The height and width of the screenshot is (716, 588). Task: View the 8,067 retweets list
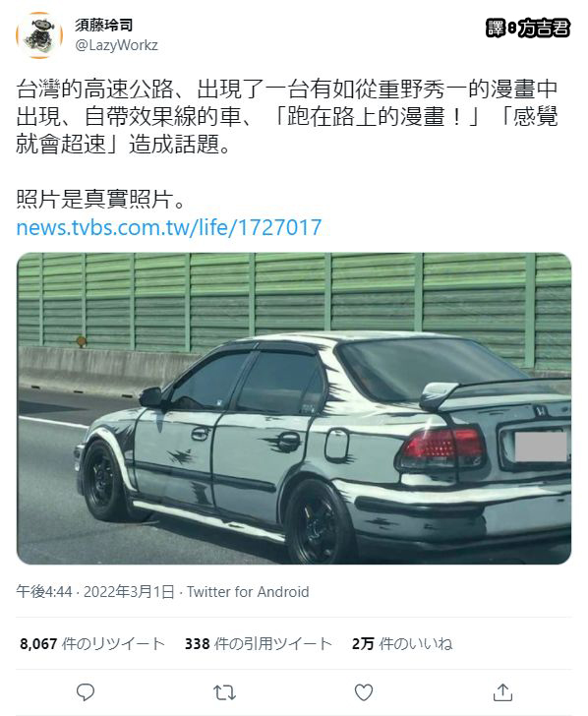pos(92,644)
